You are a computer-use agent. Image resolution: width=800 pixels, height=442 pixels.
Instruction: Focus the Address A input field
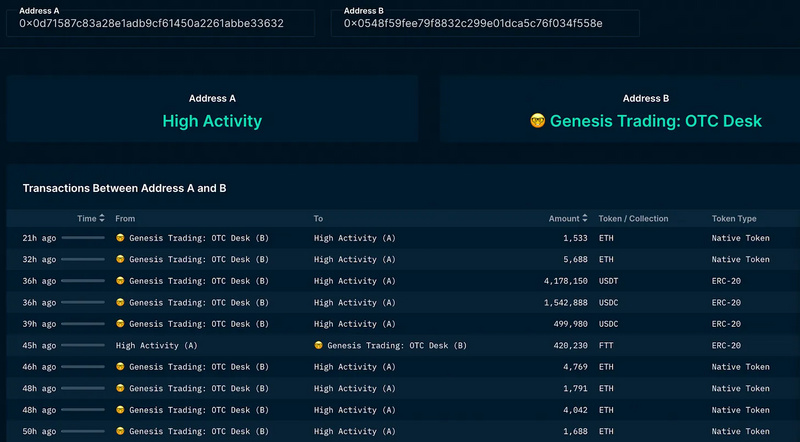[x=160, y=23]
